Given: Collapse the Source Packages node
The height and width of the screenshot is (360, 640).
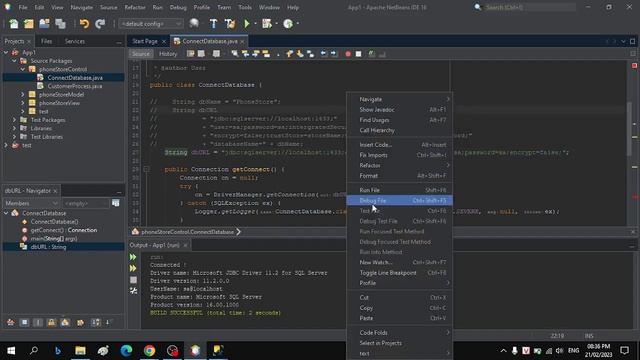Looking at the screenshot, I should pyautogui.click(x=14, y=61).
